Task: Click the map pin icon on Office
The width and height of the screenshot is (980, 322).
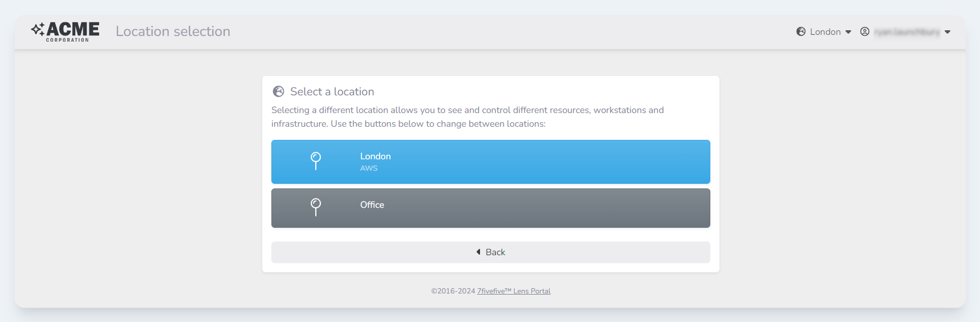Action: tap(316, 207)
